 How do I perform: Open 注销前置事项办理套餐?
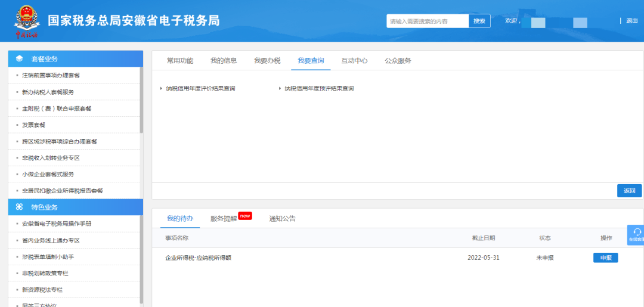[x=51, y=76]
